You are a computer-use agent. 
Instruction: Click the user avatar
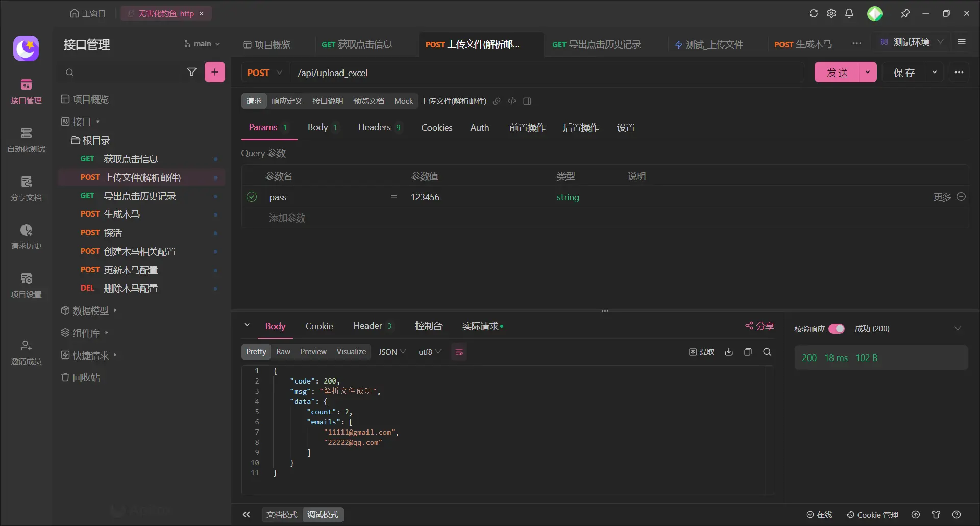[875, 13]
